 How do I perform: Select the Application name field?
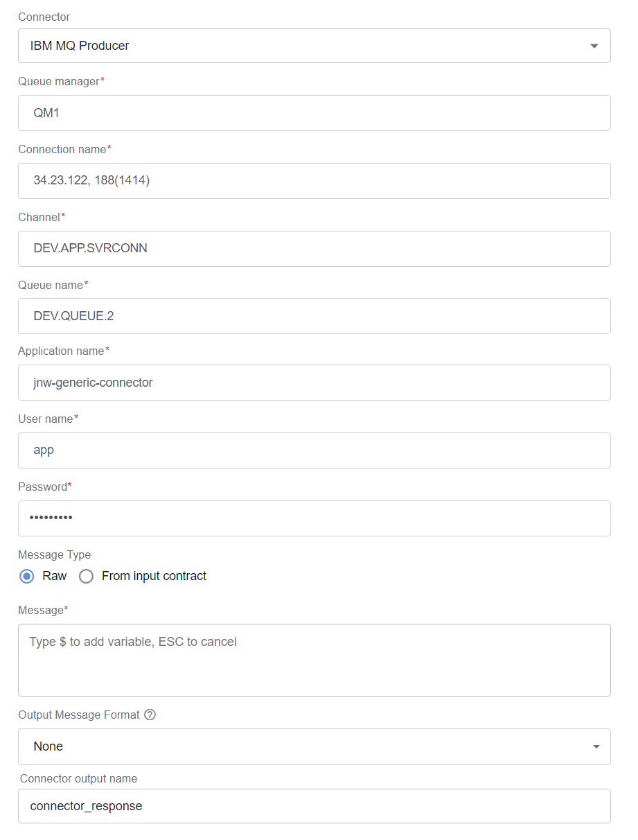pos(314,383)
